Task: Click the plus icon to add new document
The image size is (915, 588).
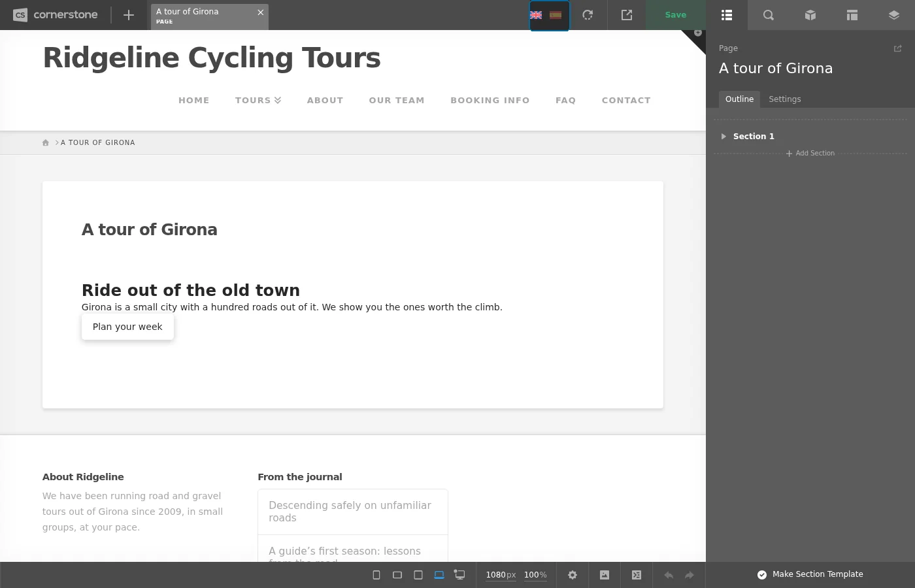Action: 129,15
